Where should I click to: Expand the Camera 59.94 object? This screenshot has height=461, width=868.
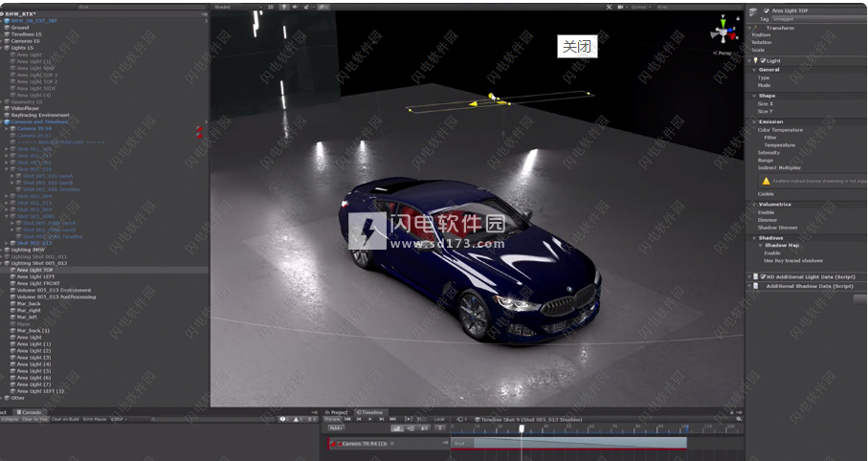click(7, 128)
